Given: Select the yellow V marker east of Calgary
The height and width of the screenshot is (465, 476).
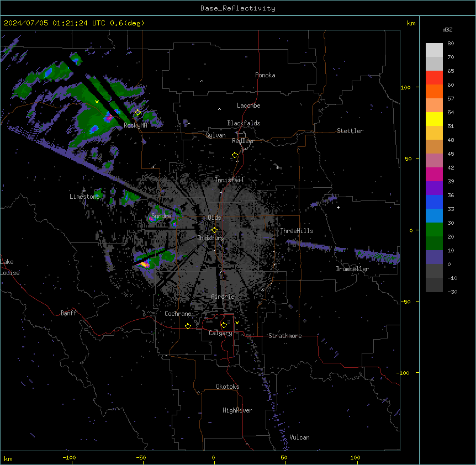Looking at the screenshot, I should point(237,323).
